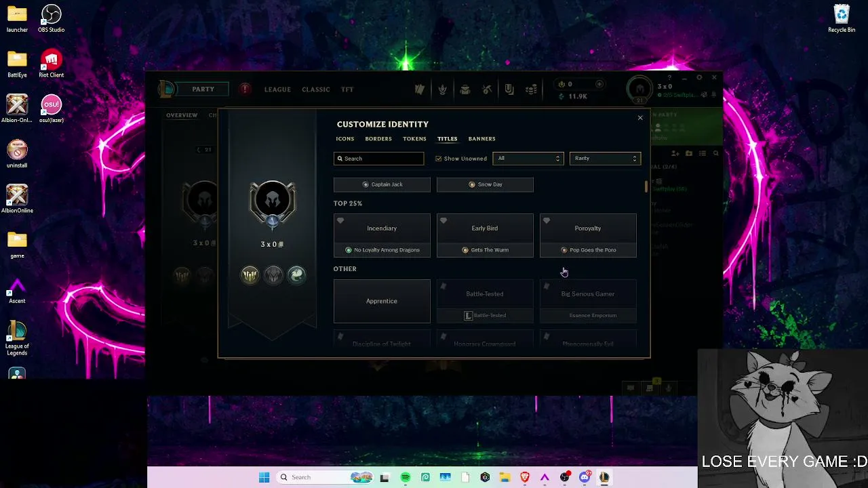Click the TOP 25% section heading
This screenshot has height=488, width=868.
point(348,203)
